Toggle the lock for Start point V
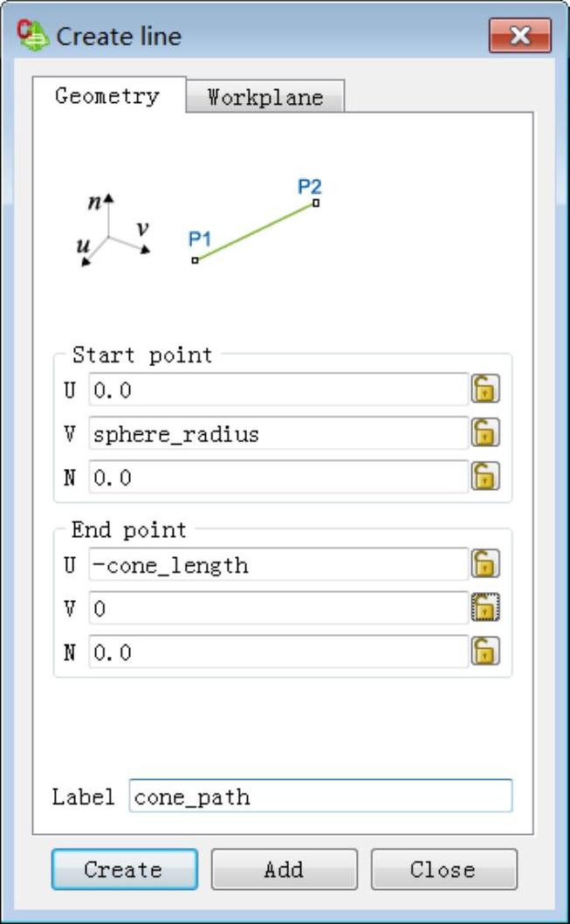Image resolution: width=570 pixels, height=924 pixels. [x=485, y=432]
